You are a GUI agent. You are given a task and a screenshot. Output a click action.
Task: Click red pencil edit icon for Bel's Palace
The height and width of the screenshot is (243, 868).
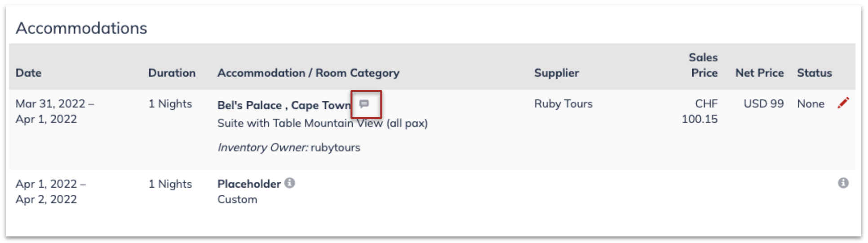pos(843,103)
